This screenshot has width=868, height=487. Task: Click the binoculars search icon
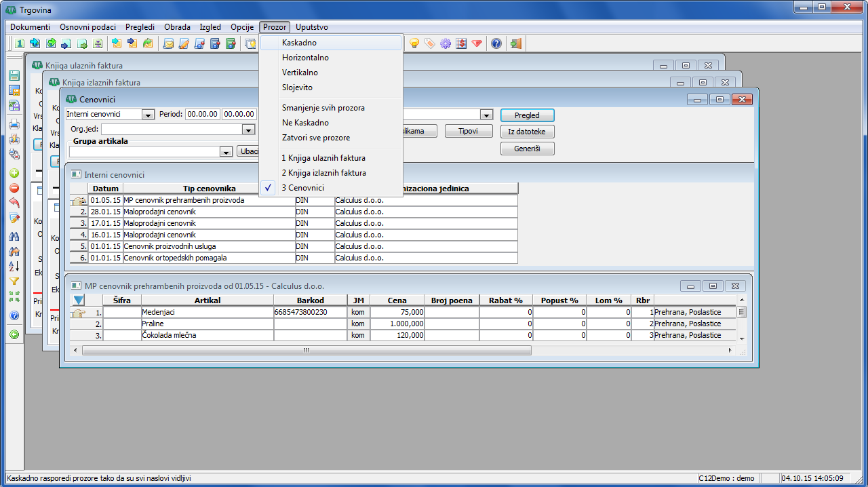[x=14, y=237]
